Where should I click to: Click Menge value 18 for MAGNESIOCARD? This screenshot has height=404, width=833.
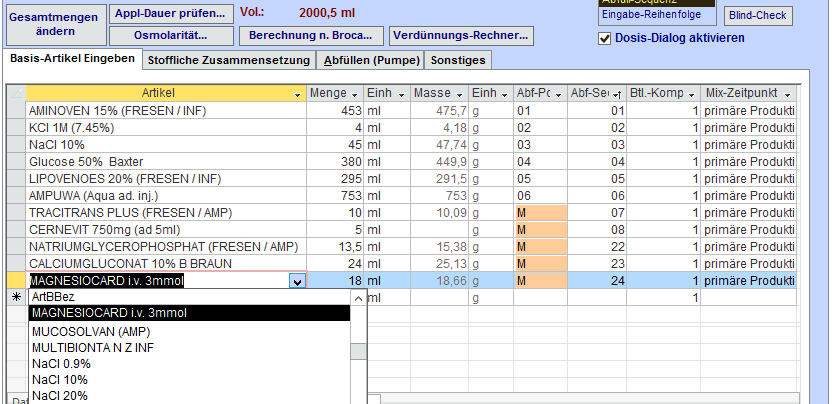[335, 281]
